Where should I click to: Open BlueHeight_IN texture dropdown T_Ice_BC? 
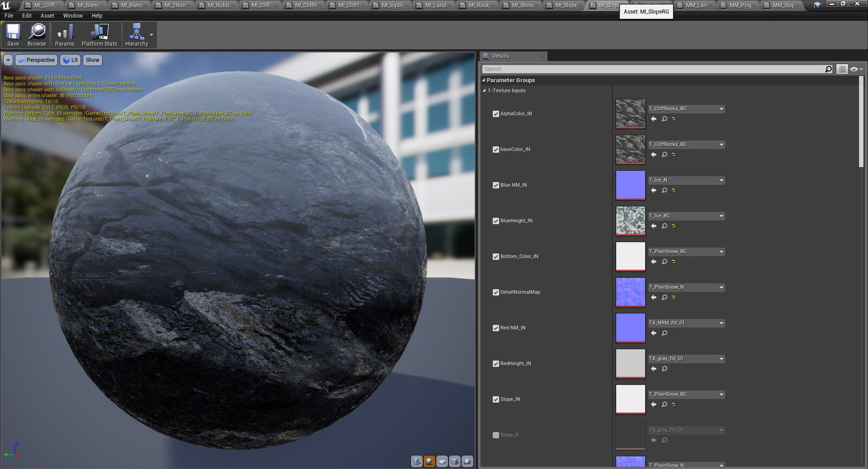(686, 216)
